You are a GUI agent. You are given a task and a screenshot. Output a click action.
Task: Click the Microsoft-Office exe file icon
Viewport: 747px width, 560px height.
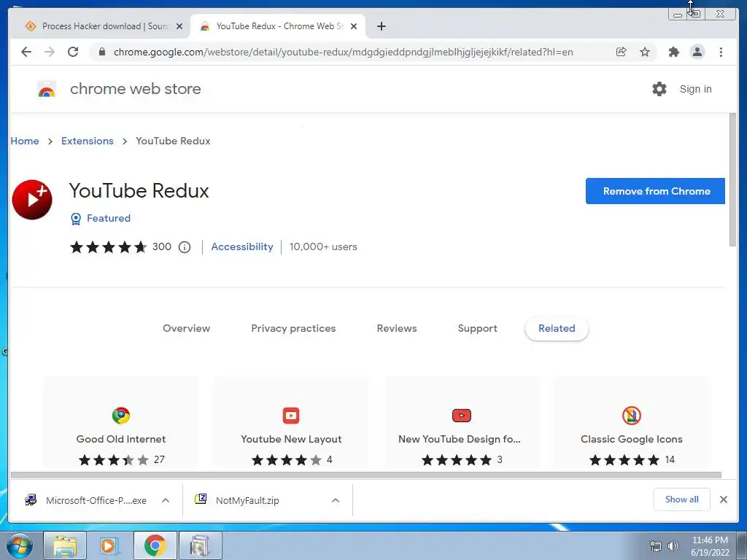[x=31, y=499]
